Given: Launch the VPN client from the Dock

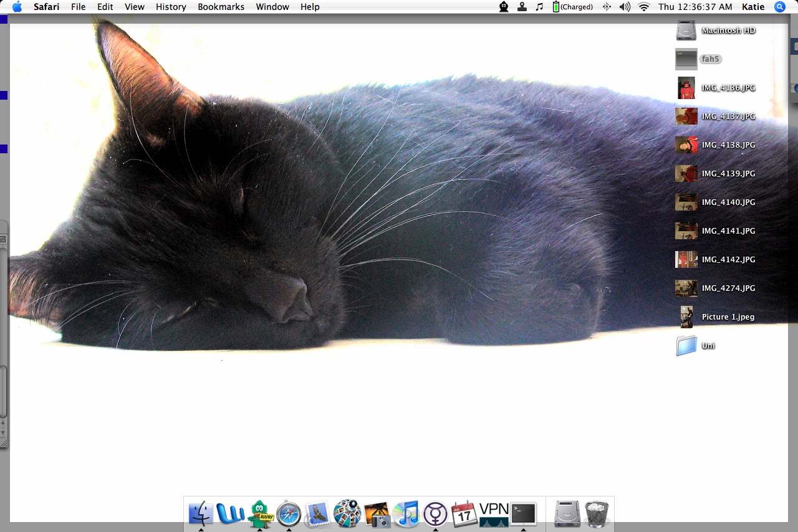Looking at the screenshot, I should [494, 515].
